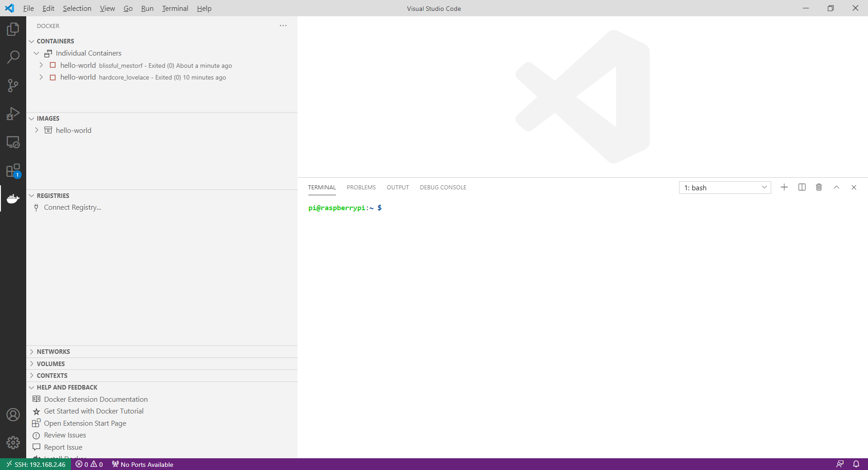Kill terminal with the trash icon

[819, 187]
